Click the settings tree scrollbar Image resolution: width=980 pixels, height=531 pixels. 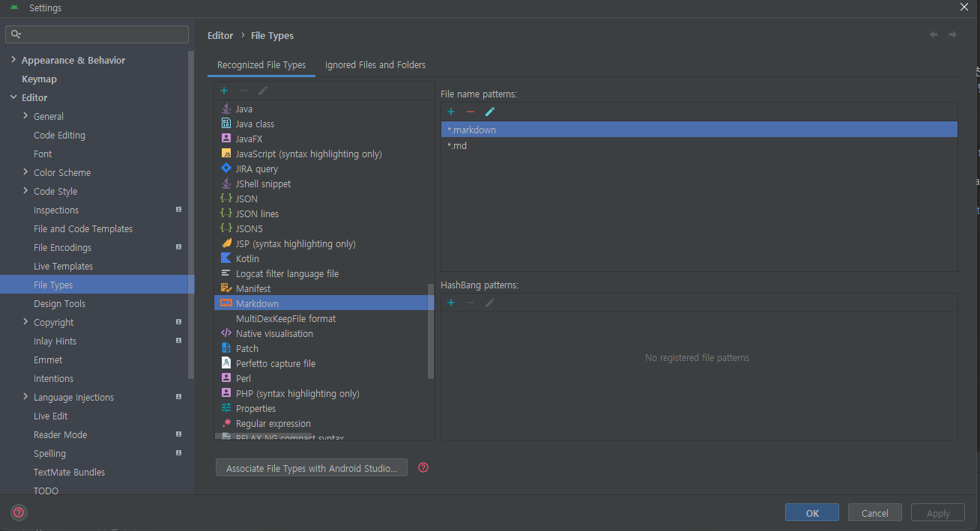pyautogui.click(x=191, y=213)
